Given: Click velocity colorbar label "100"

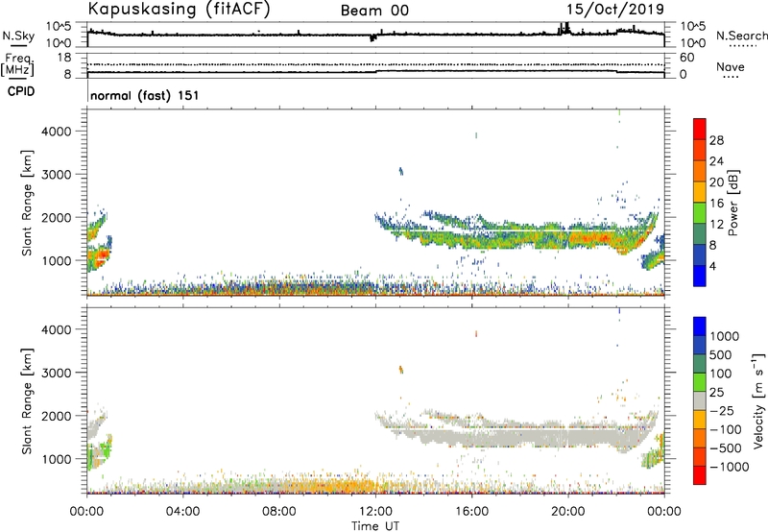Looking at the screenshot, I should 721,374.
